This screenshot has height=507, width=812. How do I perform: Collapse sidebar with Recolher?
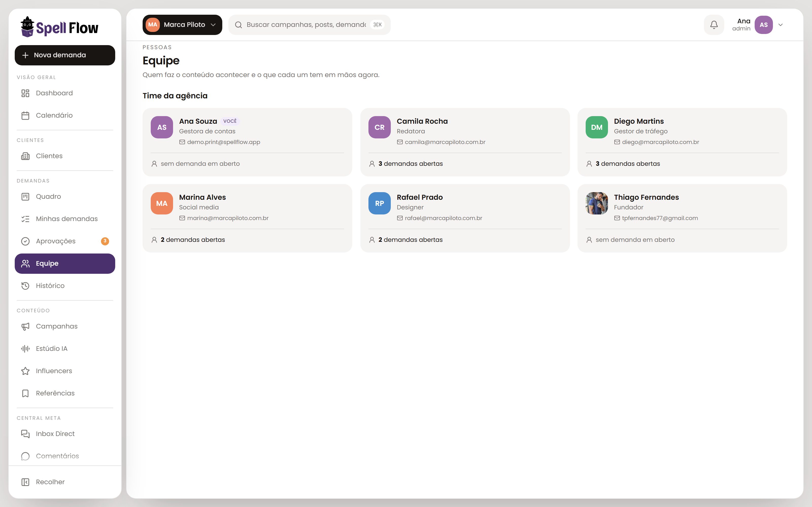65,482
